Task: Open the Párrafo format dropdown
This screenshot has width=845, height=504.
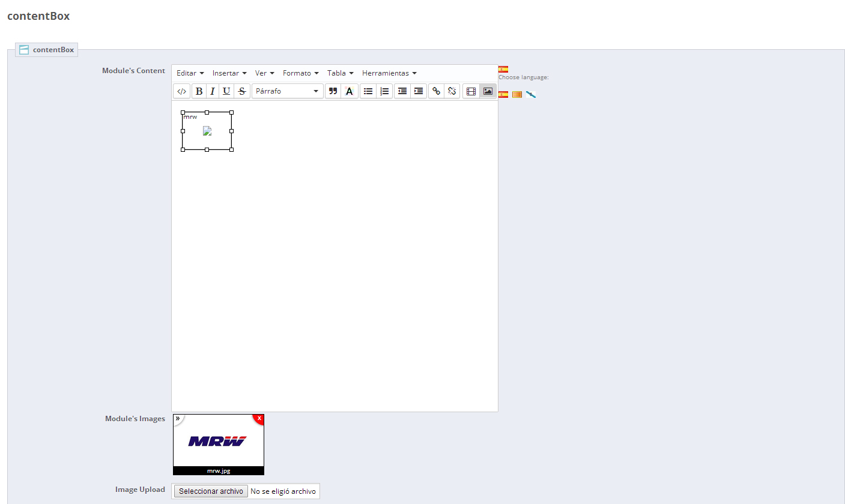Action: coord(288,91)
